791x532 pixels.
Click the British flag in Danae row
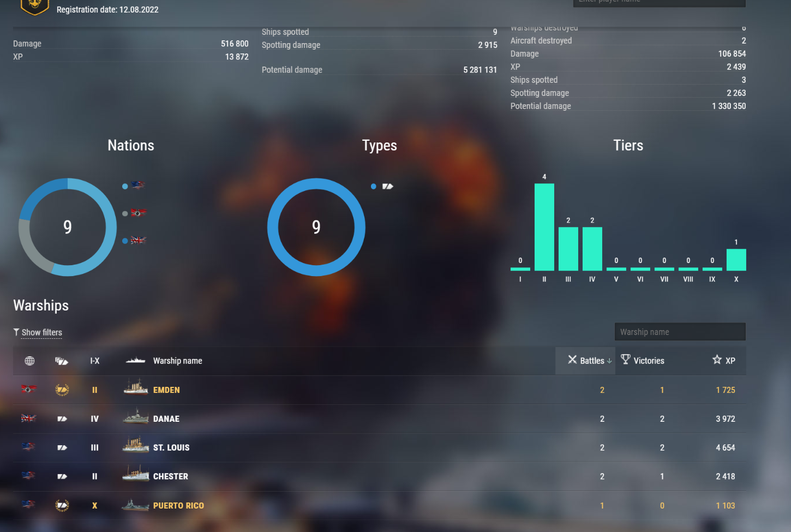pos(29,418)
